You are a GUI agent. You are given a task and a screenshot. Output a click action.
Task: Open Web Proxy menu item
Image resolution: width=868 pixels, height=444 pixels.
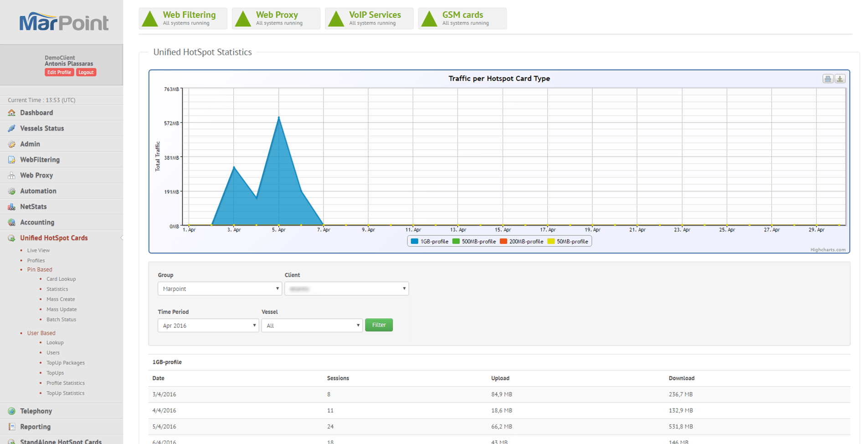(x=36, y=175)
